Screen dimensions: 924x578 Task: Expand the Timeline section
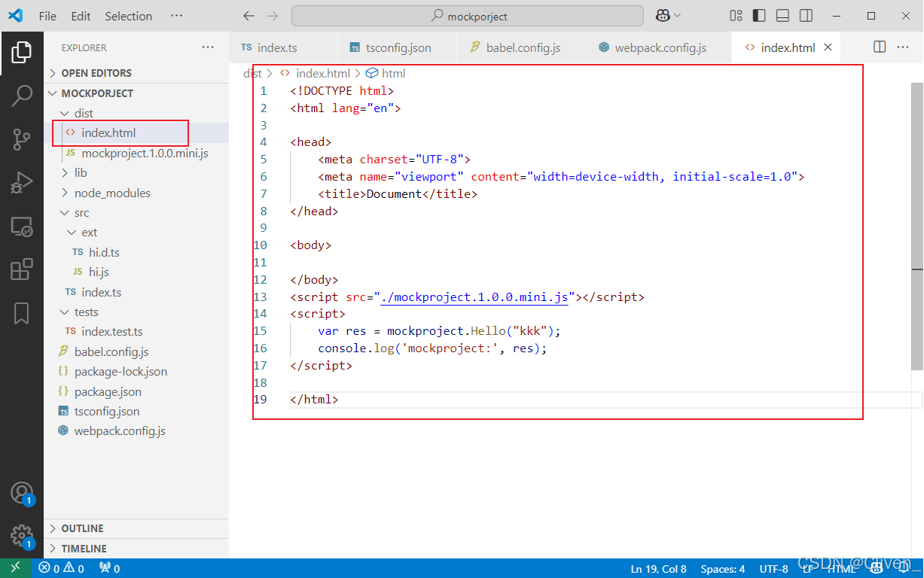[84, 549]
